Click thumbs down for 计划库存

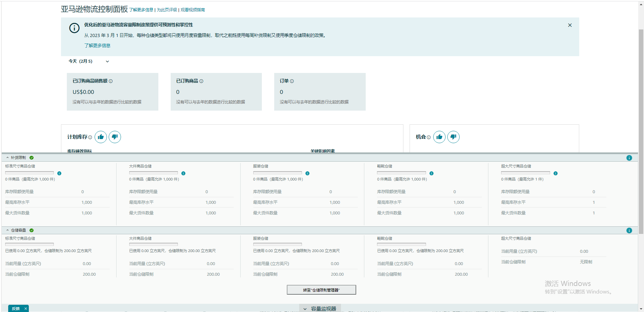[115, 137]
